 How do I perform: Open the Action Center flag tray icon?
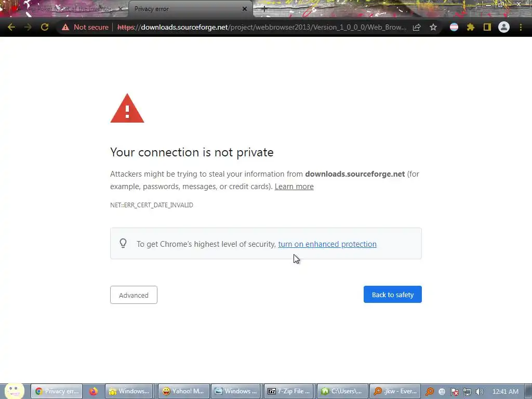(x=454, y=392)
